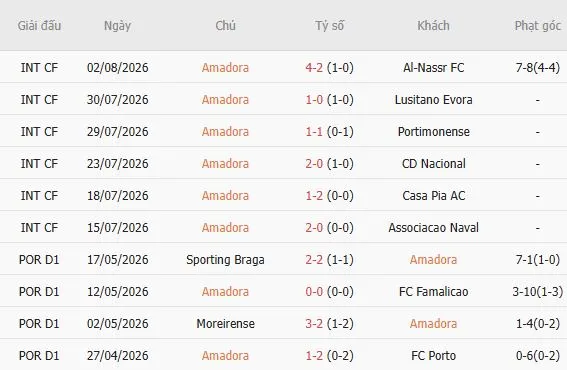Open corner stats 7-8(4-4) for the Al-Nassr match
This screenshot has width=567, height=370.
coord(538,68)
